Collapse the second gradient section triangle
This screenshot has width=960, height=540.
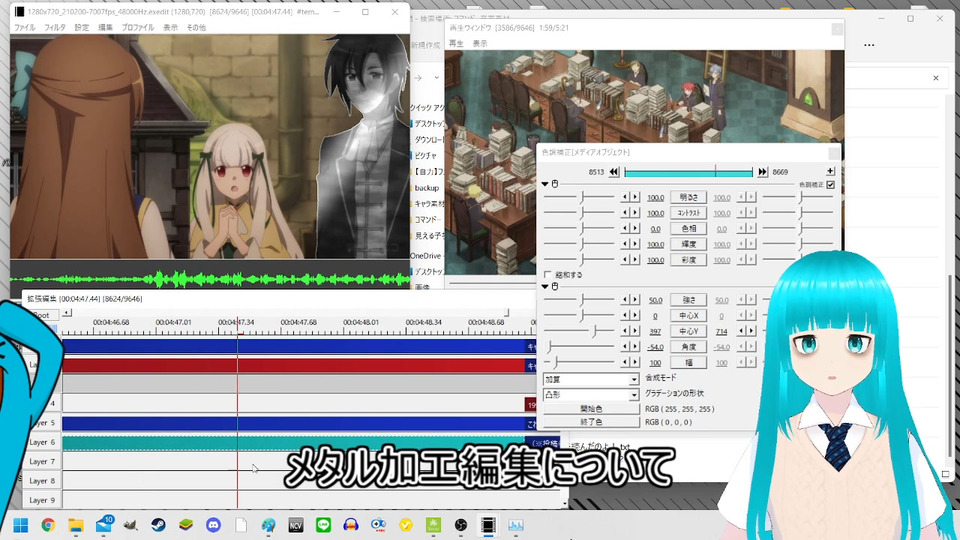coord(545,286)
